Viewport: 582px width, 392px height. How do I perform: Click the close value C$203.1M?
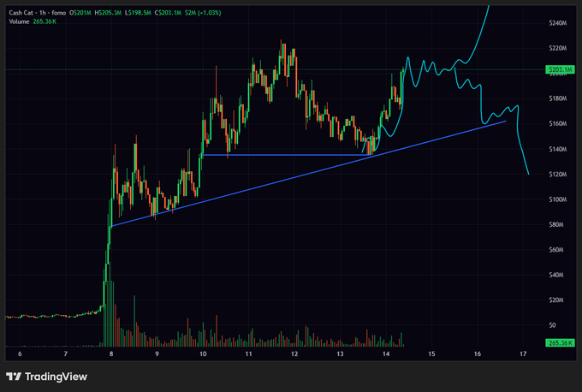point(168,13)
